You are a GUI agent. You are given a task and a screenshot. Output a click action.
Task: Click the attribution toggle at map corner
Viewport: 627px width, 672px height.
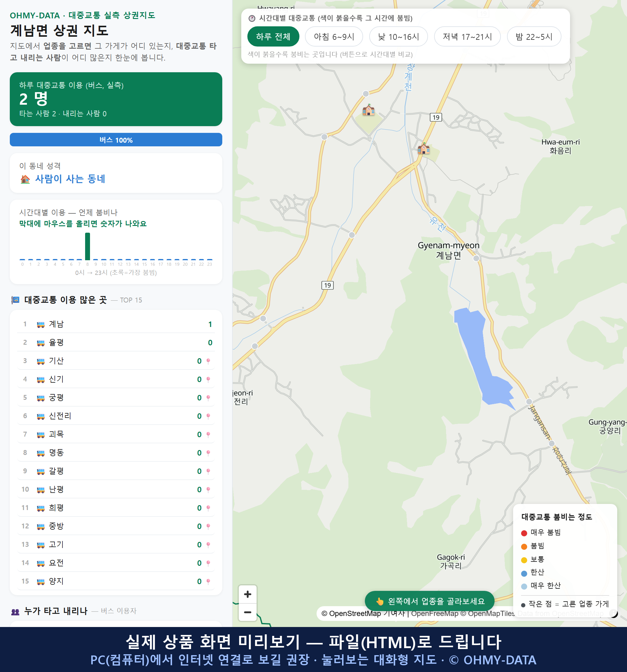(x=614, y=614)
